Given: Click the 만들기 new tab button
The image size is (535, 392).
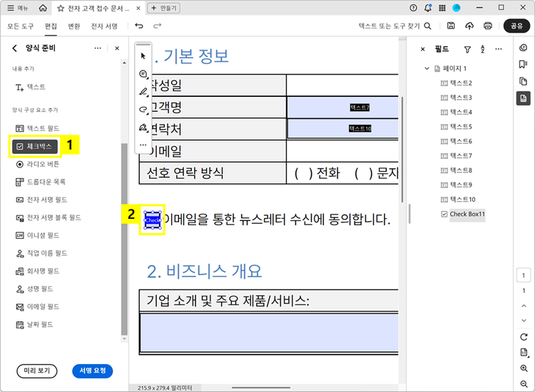Looking at the screenshot, I should click(x=163, y=8).
